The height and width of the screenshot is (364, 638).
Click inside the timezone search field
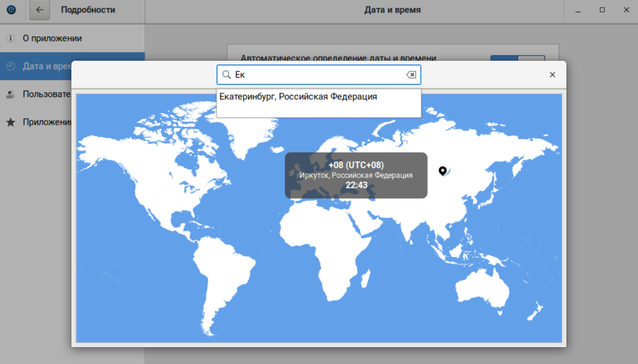point(319,75)
